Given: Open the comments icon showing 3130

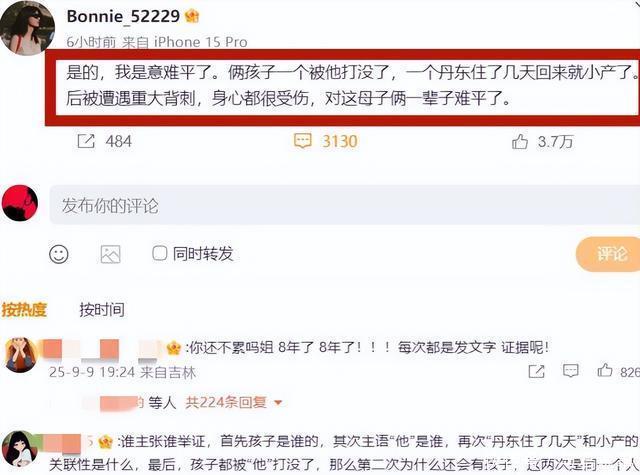Looking at the screenshot, I should 302,141.
